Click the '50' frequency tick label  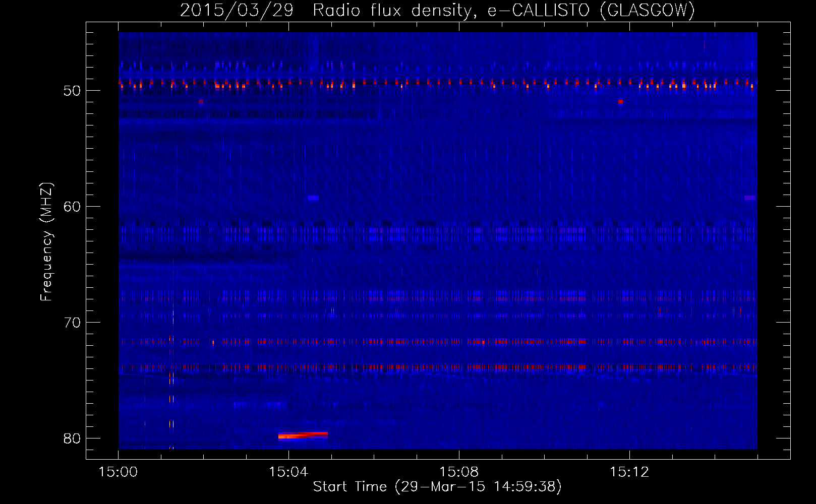point(72,91)
